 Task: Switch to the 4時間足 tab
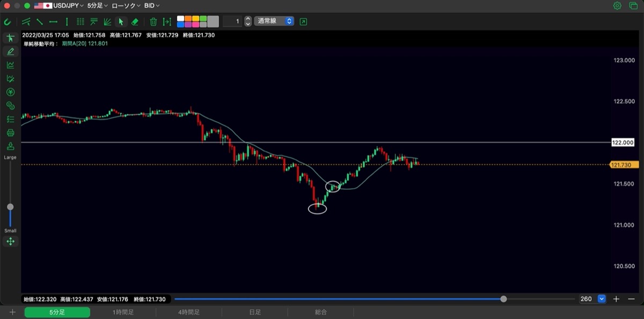pyautogui.click(x=189, y=312)
